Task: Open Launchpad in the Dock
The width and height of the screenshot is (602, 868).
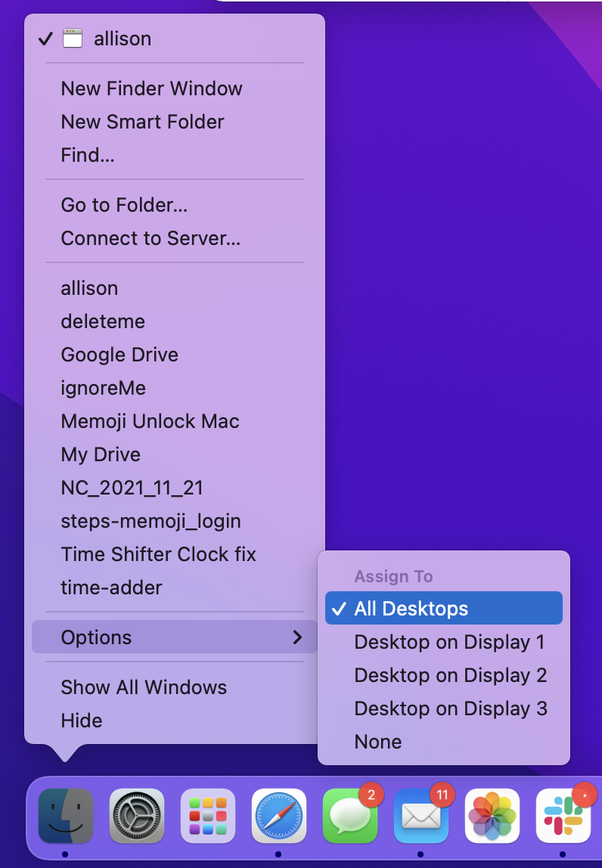Action: [x=208, y=816]
